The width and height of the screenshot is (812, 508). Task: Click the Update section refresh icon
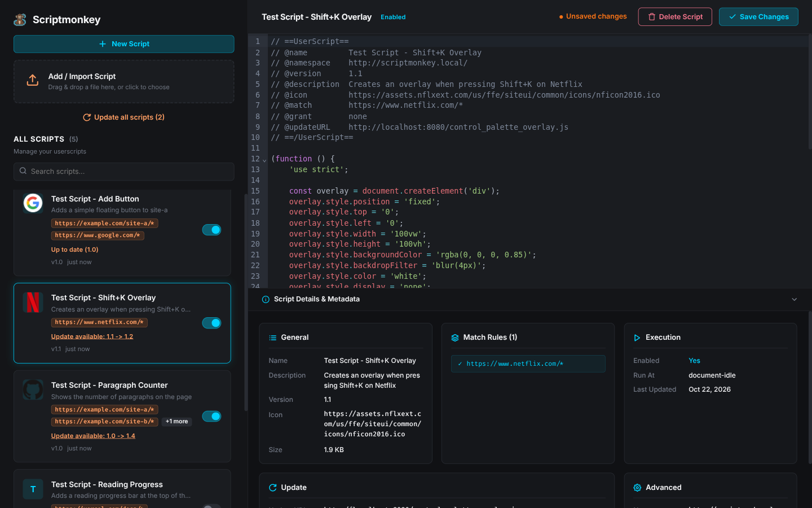(x=272, y=488)
